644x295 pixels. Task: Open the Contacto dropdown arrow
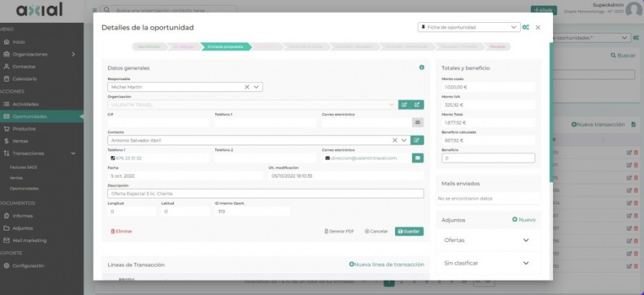(x=404, y=140)
